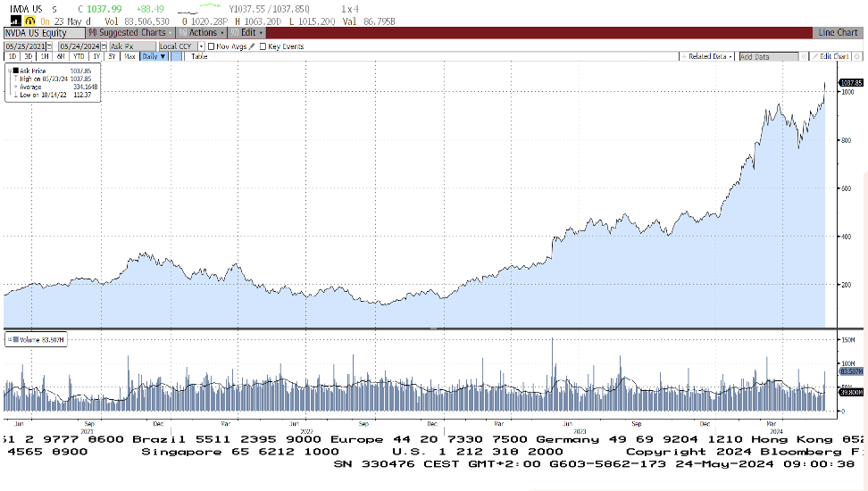Select the 3D range tab

[x=29, y=56]
